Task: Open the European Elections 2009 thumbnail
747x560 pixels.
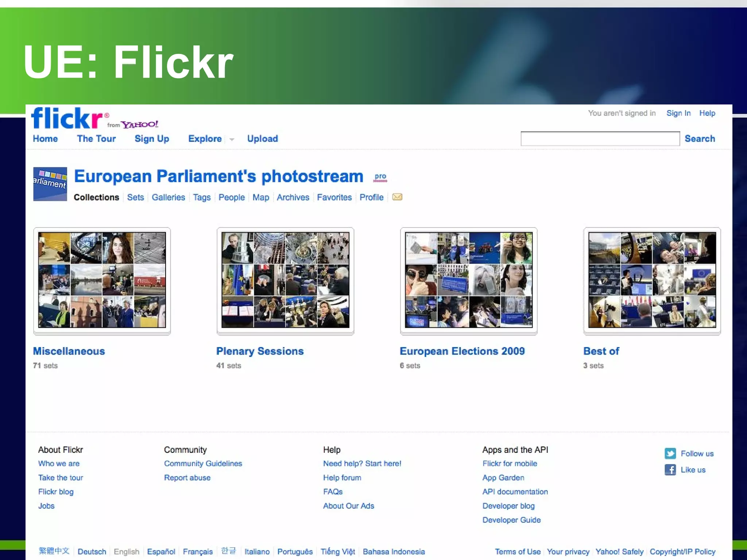Action: pos(469,280)
